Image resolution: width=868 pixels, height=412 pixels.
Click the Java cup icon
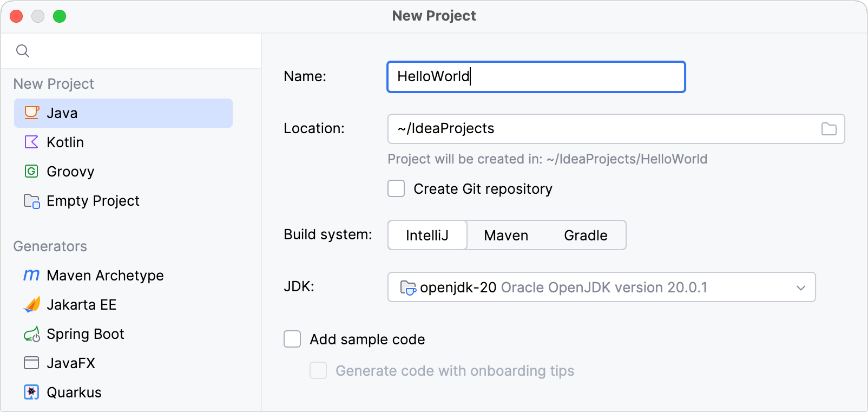(x=32, y=113)
